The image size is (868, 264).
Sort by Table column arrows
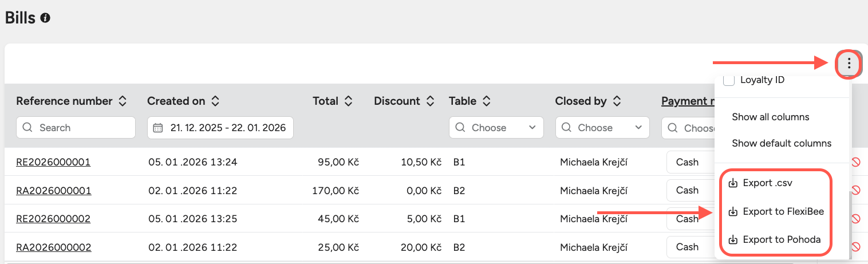click(x=486, y=101)
